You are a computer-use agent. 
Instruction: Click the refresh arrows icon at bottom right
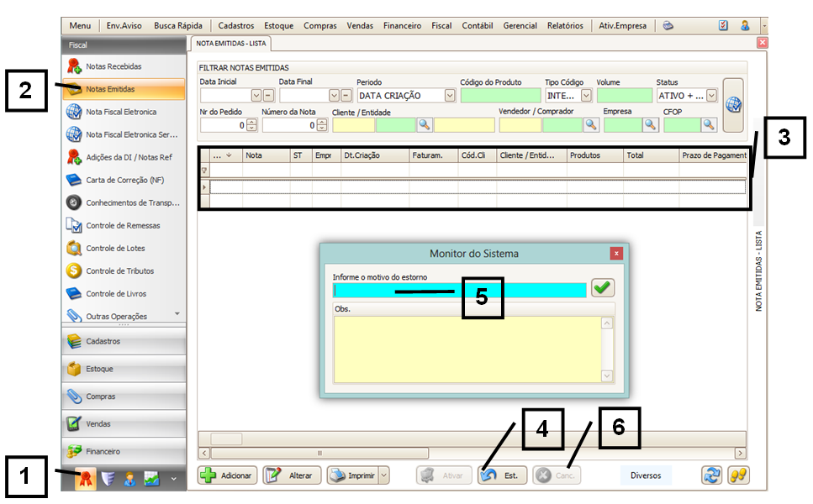(x=712, y=475)
